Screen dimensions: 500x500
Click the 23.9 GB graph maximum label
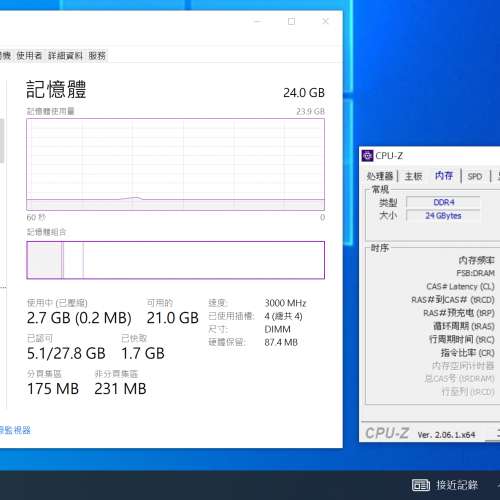tap(310, 111)
